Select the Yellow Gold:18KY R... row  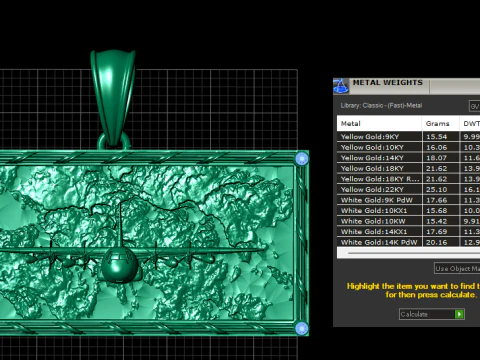click(409, 179)
